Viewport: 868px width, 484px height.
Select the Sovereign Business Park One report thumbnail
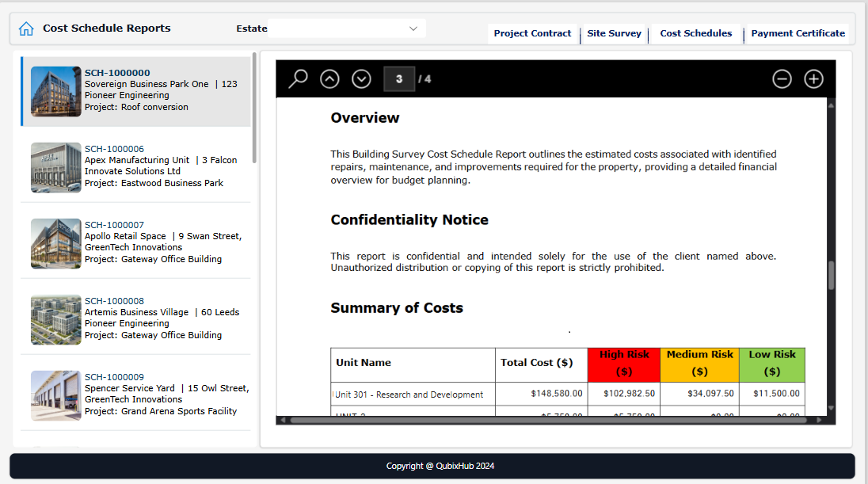click(x=55, y=91)
